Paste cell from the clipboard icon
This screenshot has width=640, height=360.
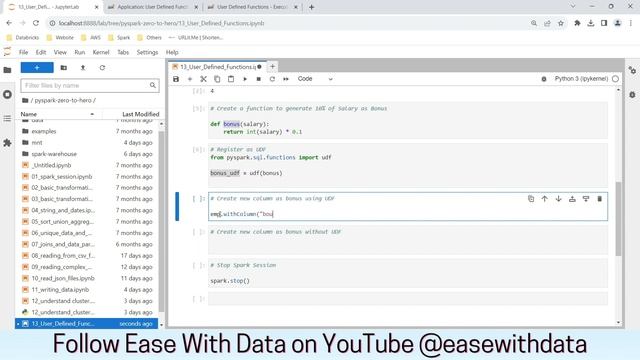coord(231,79)
